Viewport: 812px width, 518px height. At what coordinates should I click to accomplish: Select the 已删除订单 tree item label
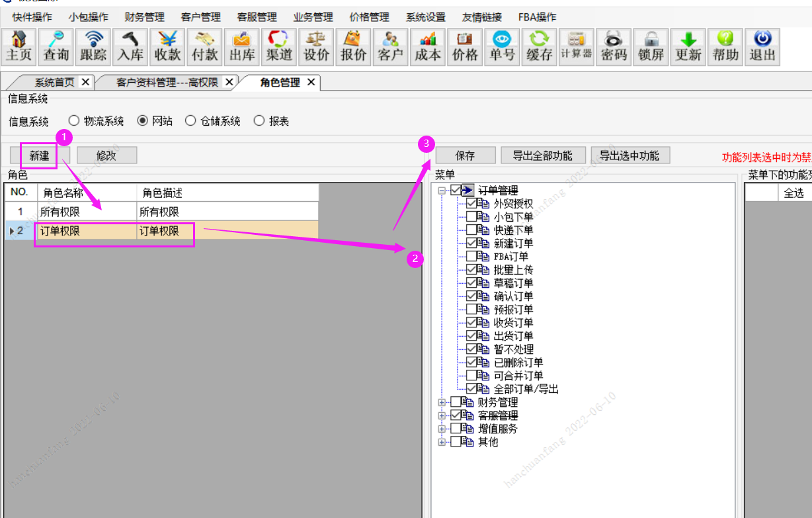[518, 363]
